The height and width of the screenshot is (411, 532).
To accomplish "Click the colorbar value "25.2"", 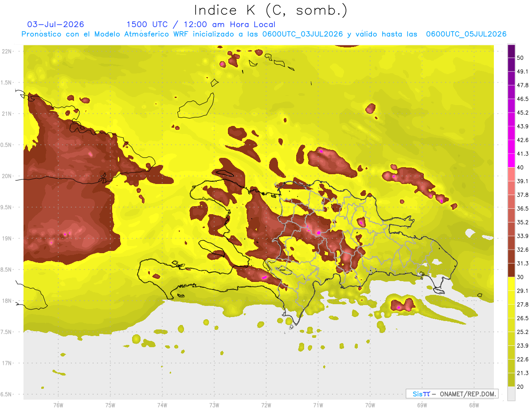I will click(523, 332).
